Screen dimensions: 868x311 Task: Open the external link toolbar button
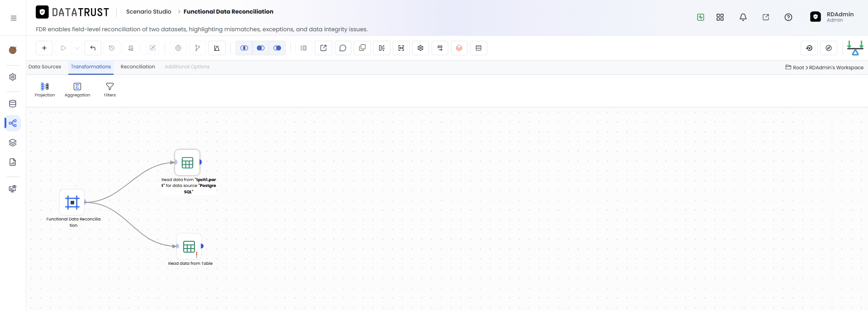pyautogui.click(x=323, y=48)
